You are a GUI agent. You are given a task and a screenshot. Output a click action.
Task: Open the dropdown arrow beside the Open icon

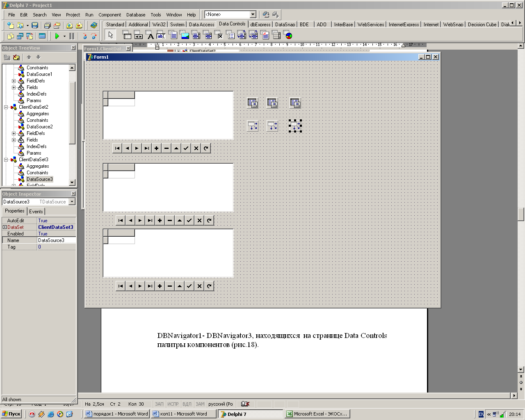(27, 25)
